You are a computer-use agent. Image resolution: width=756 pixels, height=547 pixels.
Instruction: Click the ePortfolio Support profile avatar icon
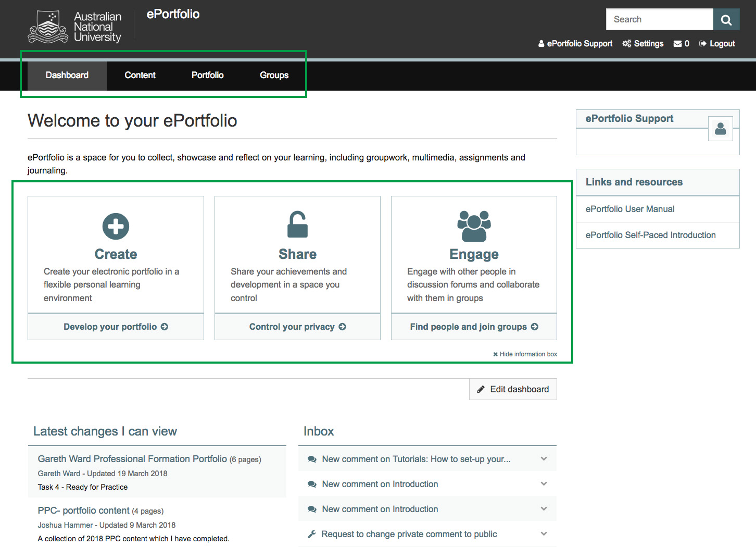point(721,128)
